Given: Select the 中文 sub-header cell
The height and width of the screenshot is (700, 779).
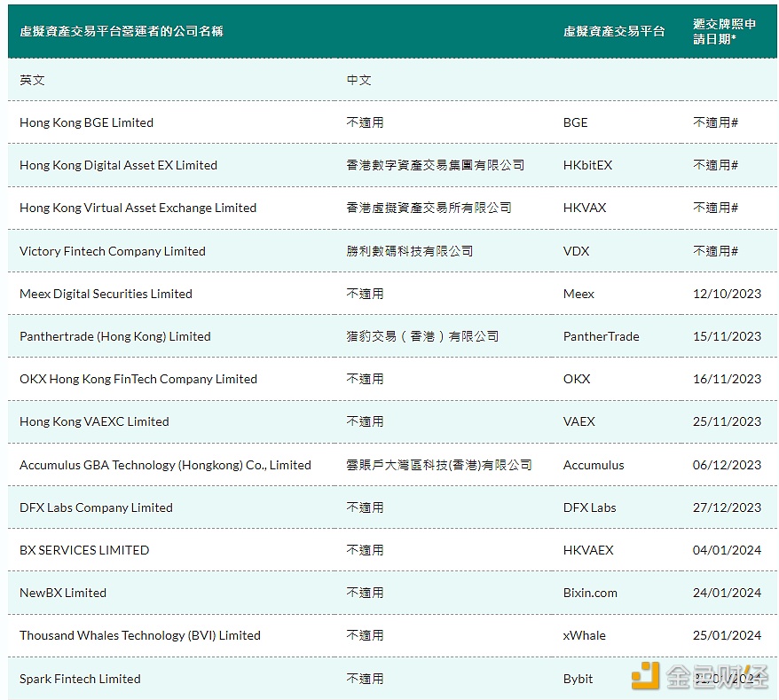Looking at the screenshot, I should pos(358,80).
